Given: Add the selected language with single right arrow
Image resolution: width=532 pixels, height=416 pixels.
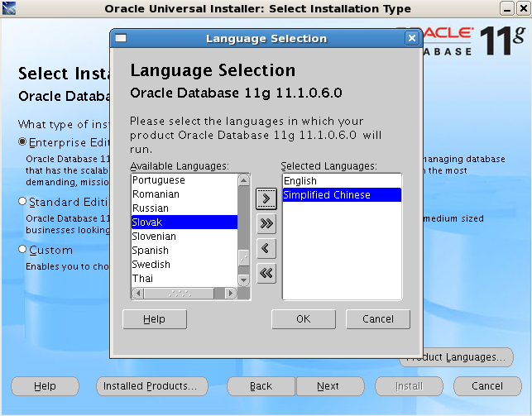Looking at the screenshot, I should (266, 199).
